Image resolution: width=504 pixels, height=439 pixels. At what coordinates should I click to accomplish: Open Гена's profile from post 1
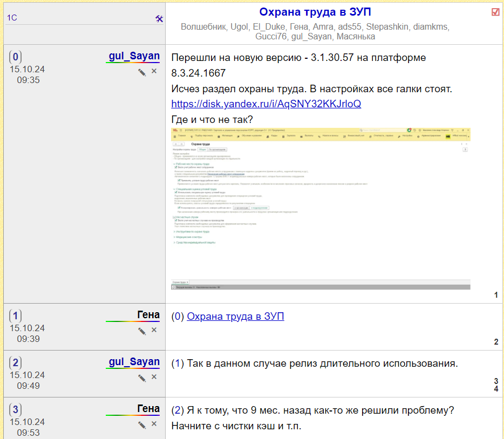(x=148, y=315)
